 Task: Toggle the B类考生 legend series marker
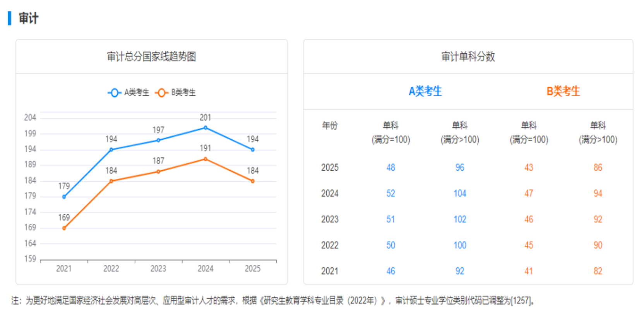(x=161, y=93)
